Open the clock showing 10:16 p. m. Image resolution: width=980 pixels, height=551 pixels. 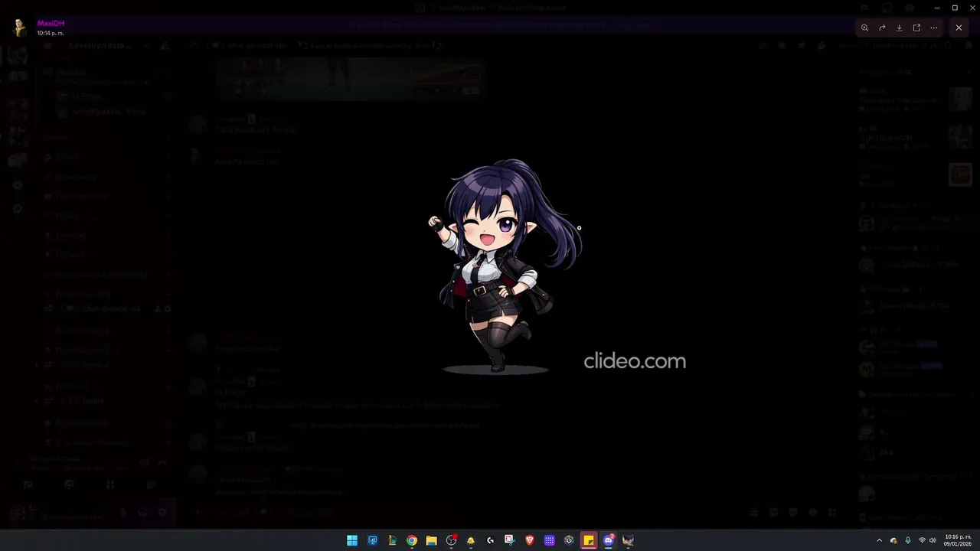pyautogui.click(x=958, y=540)
